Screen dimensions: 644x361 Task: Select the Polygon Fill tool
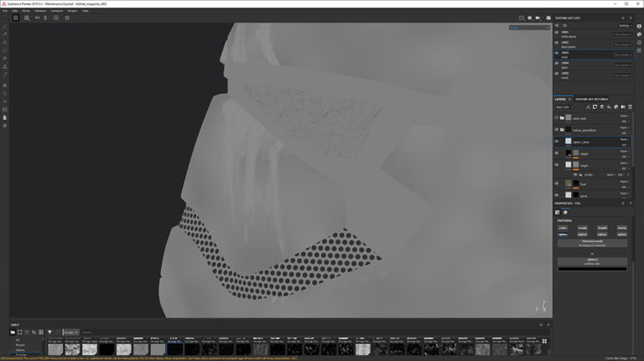tap(5, 50)
